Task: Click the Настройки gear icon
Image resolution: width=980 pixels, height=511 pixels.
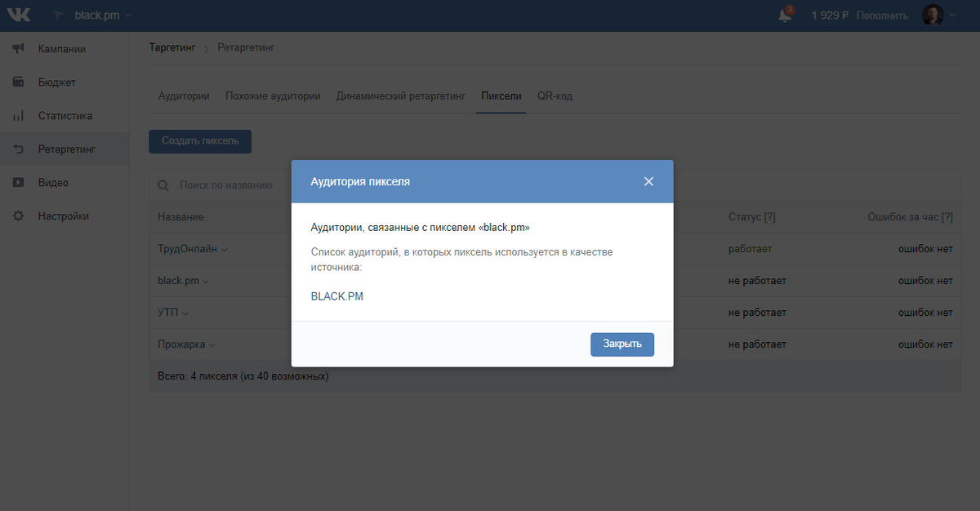Action: [18, 216]
